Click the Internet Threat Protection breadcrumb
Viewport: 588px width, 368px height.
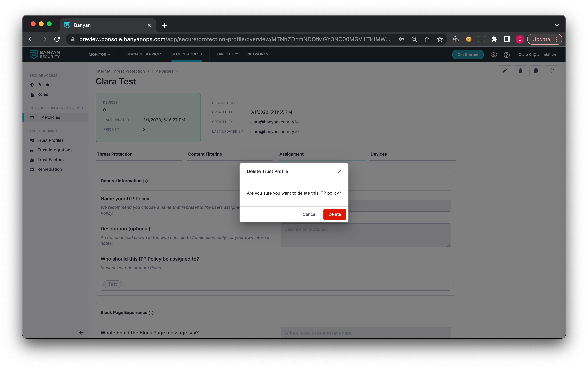pos(120,71)
